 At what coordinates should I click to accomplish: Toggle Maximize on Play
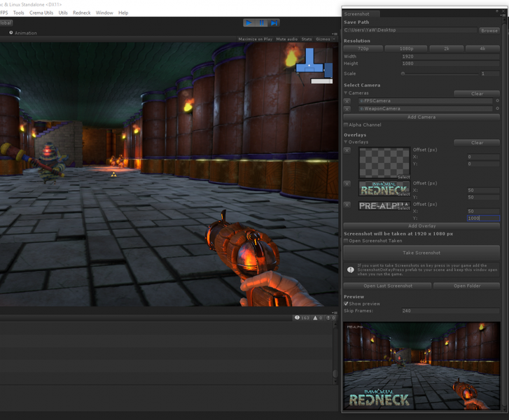coord(255,39)
